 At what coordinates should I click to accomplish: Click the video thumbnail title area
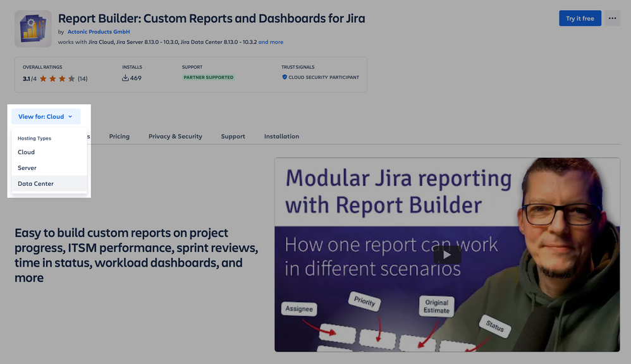[x=398, y=191]
